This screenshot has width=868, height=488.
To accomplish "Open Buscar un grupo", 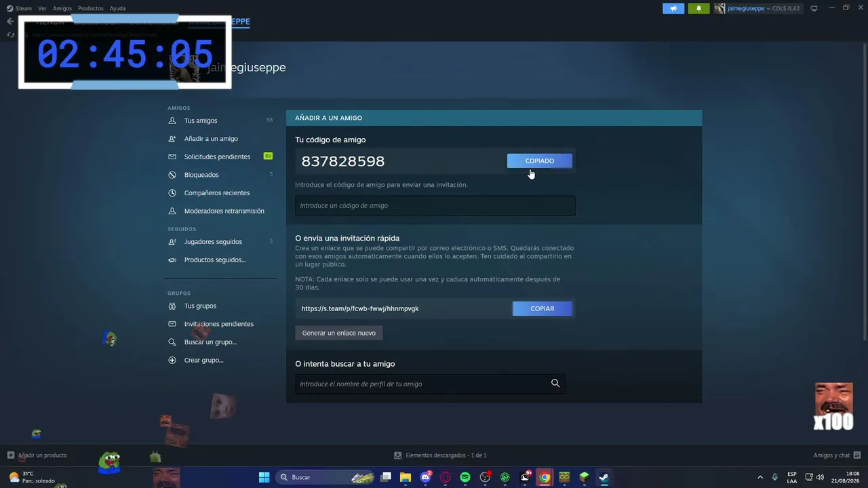I will tap(210, 342).
